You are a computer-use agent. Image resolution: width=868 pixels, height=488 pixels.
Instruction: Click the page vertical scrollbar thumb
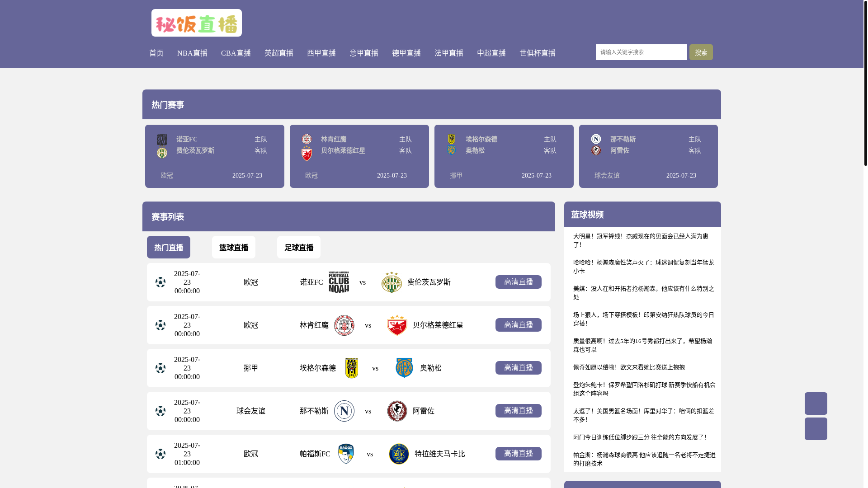click(x=865, y=83)
